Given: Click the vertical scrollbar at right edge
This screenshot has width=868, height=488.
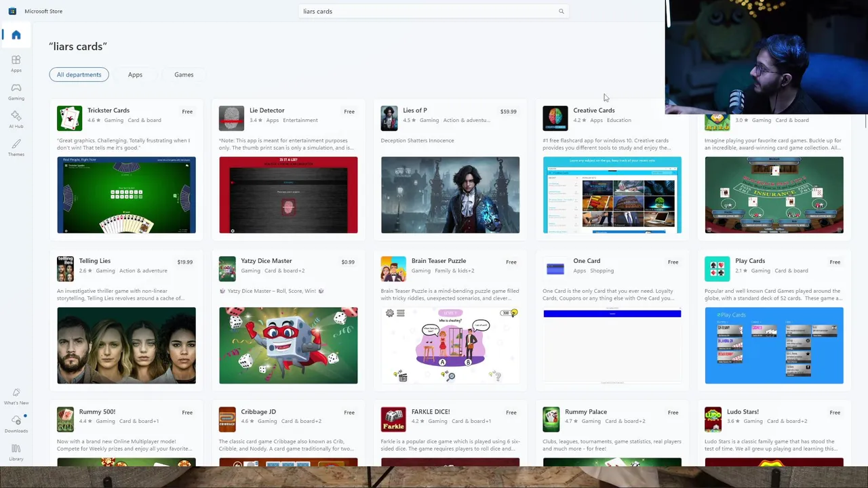Looking at the screenshot, I should click(865, 122).
